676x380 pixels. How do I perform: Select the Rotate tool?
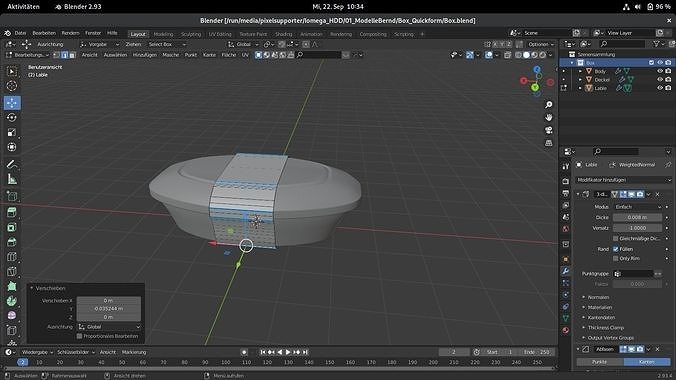point(12,117)
